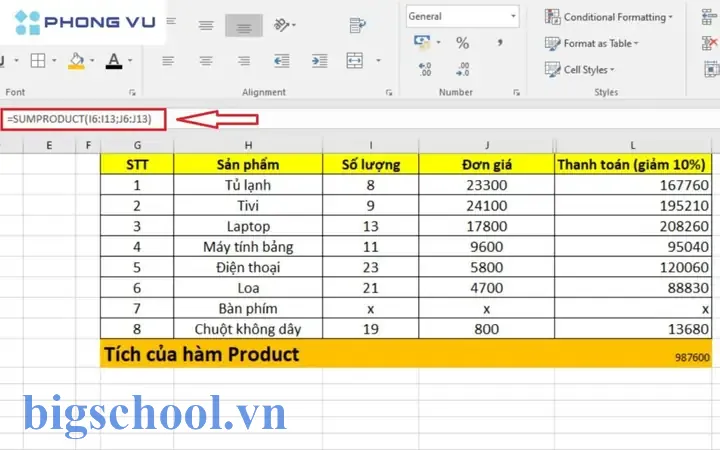
Task: Click the 'Đơn giá' header cell
Action: [x=487, y=164]
